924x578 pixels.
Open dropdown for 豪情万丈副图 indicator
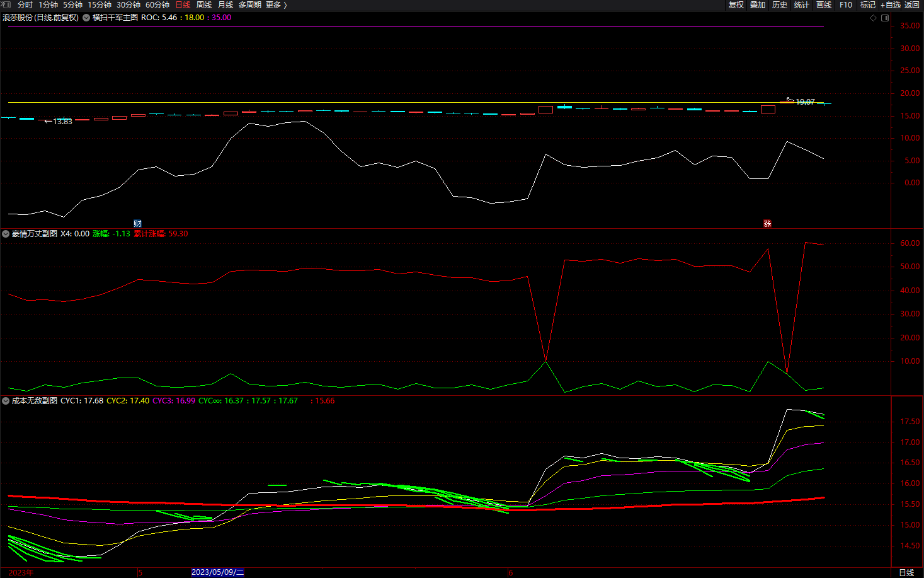click(x=6, y=234)
